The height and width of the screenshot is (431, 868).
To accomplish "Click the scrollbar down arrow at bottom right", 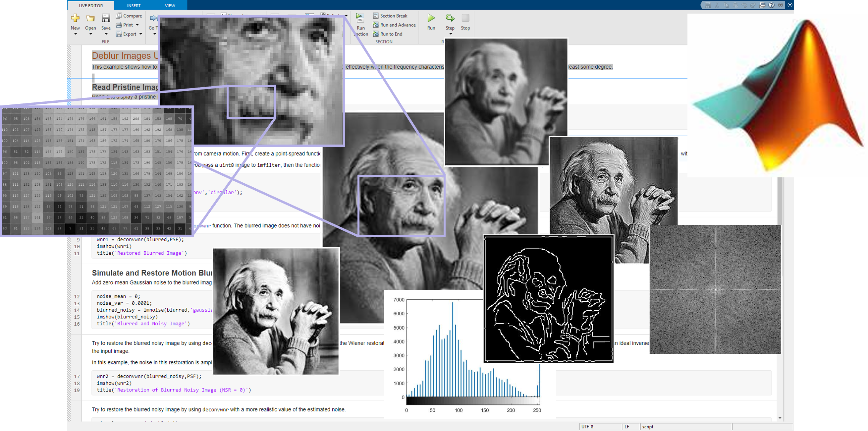I will click(x=780, y=418).
